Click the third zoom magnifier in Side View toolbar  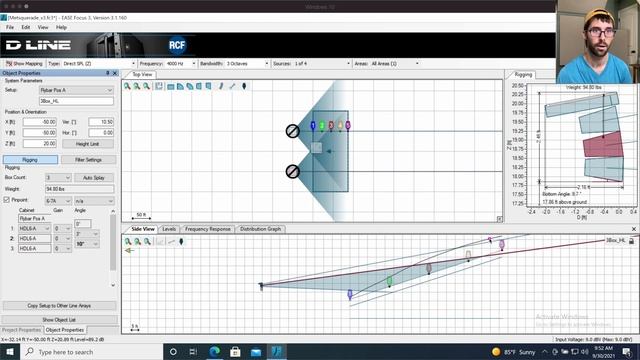tap(147, 242)
